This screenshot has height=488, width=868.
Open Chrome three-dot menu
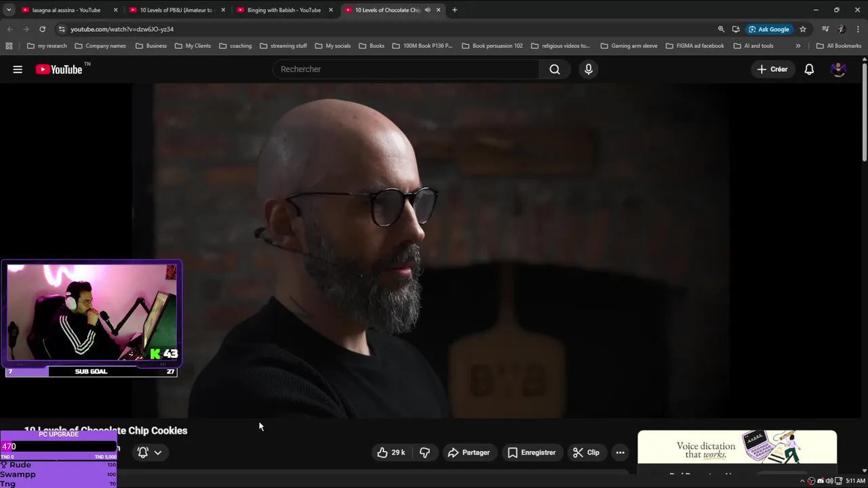[858, 29]
